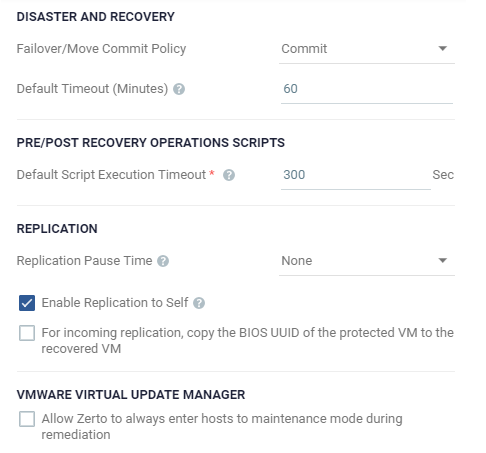Click the Default Script Execution Timeout label
This screenshot has height=453, width=486.
[x=111, y=175]
